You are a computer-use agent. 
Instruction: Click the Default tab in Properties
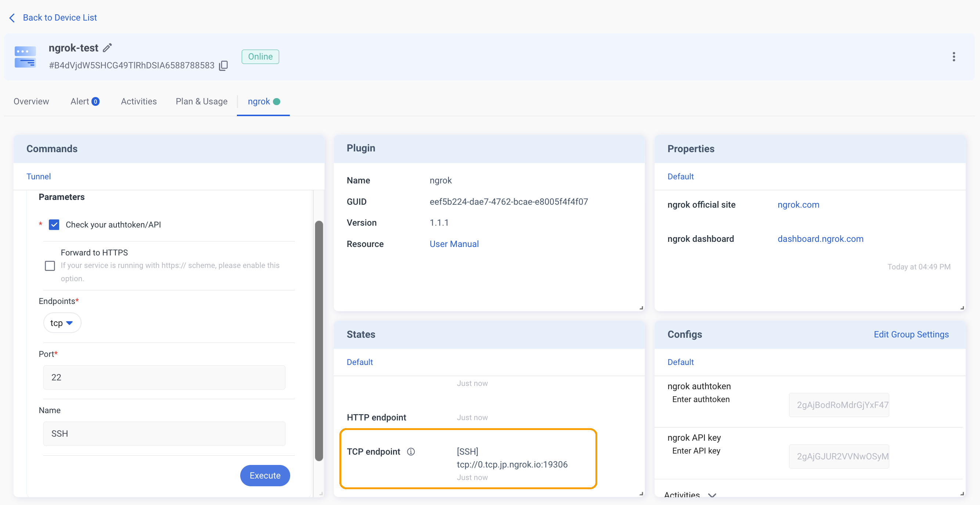coord(680,176)
